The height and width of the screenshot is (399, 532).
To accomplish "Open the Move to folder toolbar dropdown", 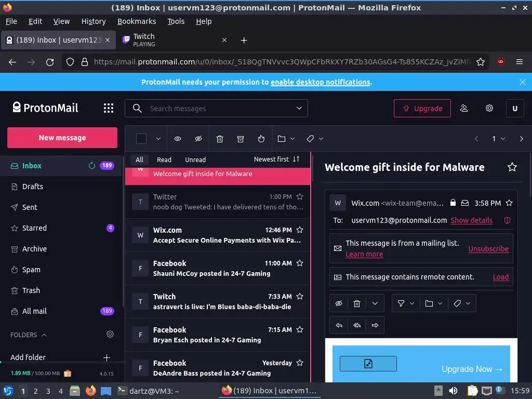I will coord(286,139).
